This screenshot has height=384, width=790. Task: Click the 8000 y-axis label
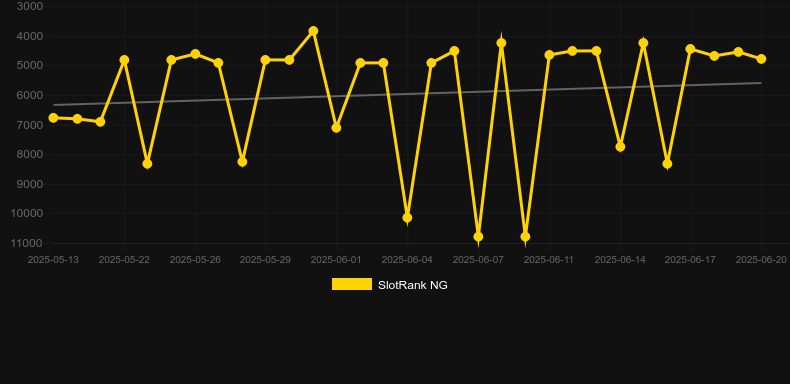(x=30, y=154)
